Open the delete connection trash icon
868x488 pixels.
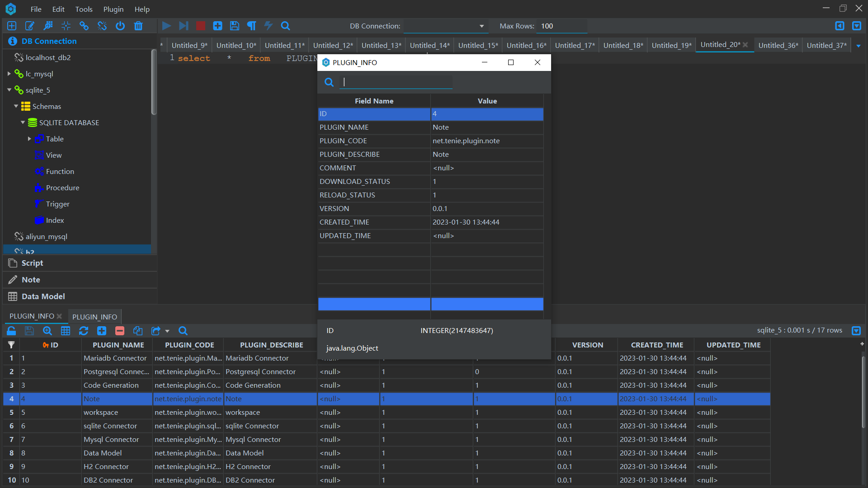(x=138, y=26)
